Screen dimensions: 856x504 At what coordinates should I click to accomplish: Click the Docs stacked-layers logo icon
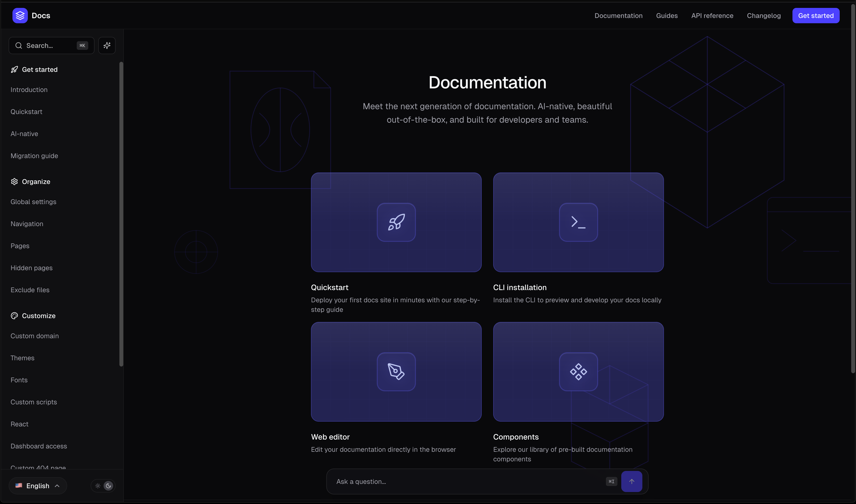pos(20,16)
